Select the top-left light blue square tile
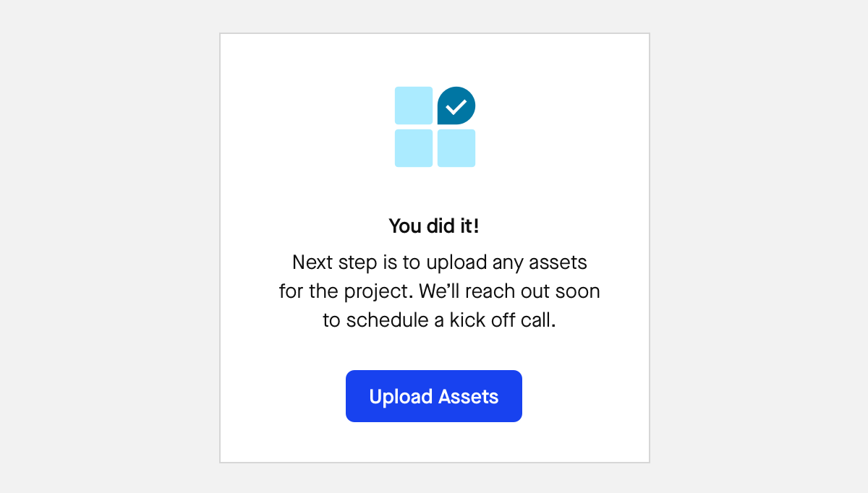Screen dimensions: 868x493 point(414,106)
